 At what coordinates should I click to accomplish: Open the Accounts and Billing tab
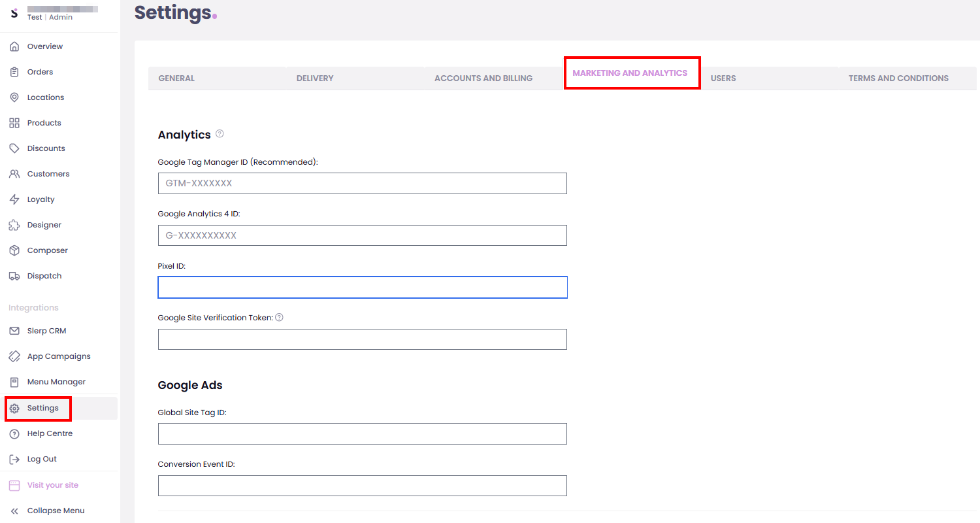point(483,78)
